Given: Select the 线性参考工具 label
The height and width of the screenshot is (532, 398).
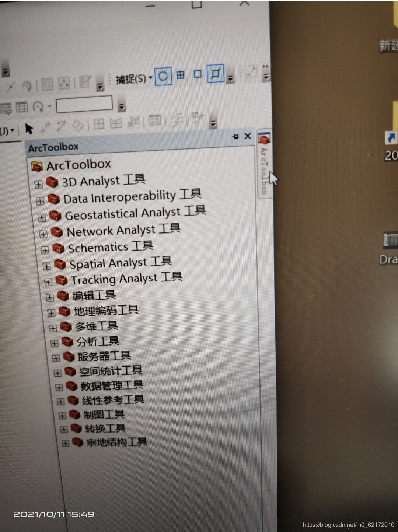Looking at the screenshot, I should pos(113,400).
